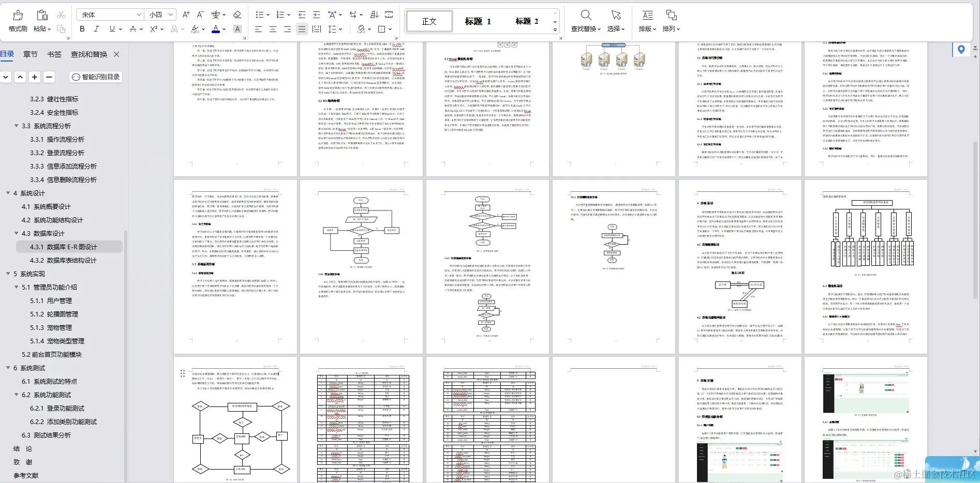The width and height of the screenshot is (980, 483).
Task: Collapse the 3.3 系统流程分析 tree node
Action: point(17,126)
